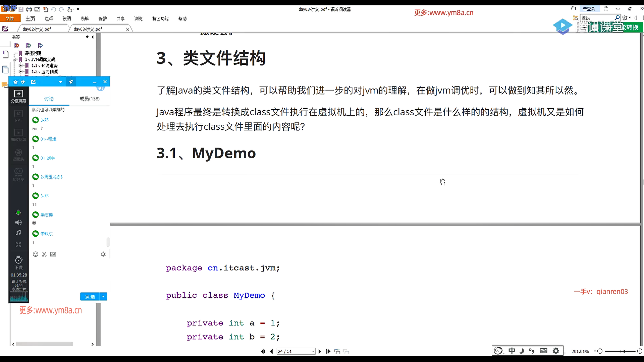Expand the 1.1、环境准备 bookmark node
This screenshot has height=362, width=644.
click(21, 66)
